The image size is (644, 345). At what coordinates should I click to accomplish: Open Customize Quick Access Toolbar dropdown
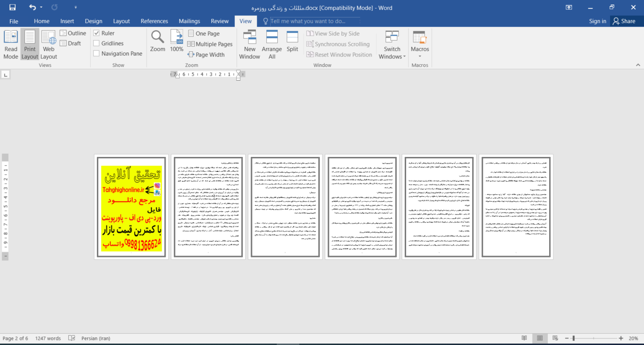76,8
